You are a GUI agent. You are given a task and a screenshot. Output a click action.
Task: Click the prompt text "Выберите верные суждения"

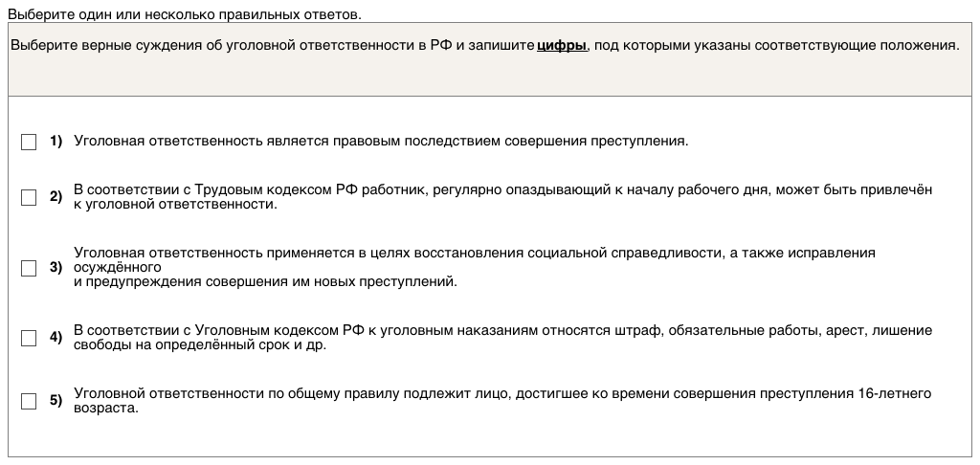pos(96,46)
